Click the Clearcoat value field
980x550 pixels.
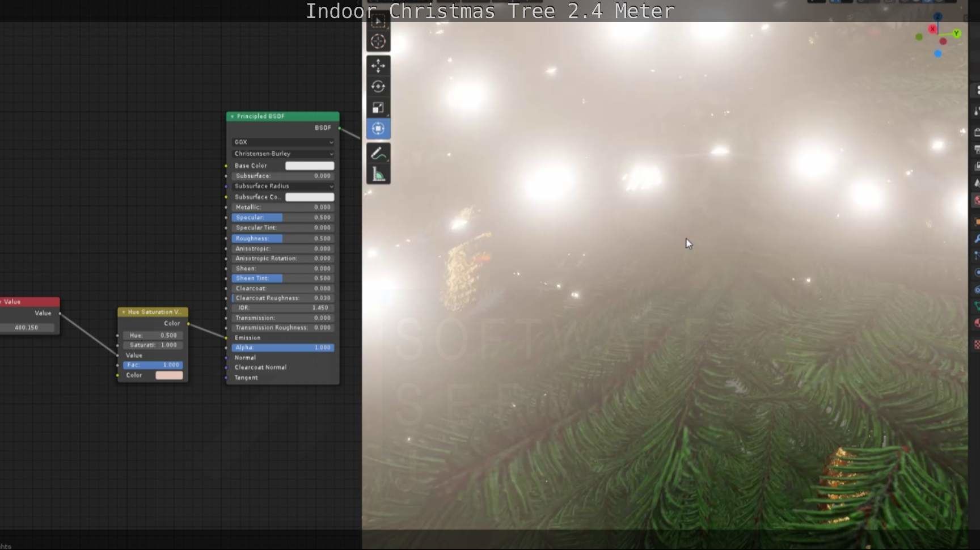[283, 289]
